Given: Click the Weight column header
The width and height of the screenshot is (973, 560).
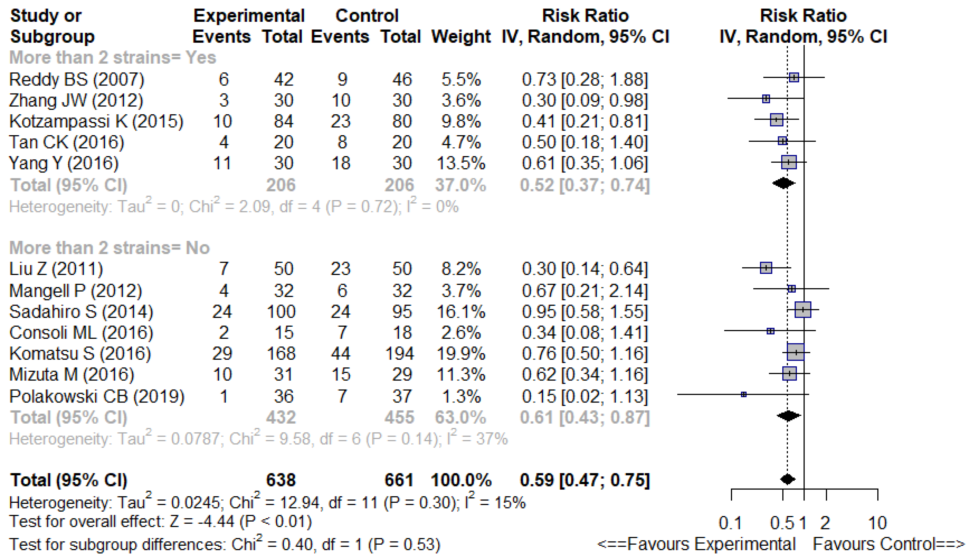Looking at the screenshot, I should coord(460,37).
